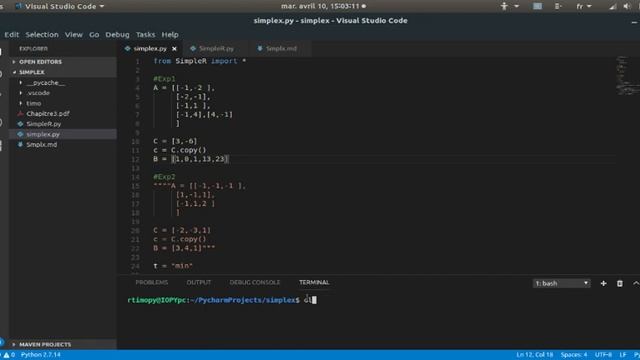Click the 'from SimpleR import *' line
640x360 pixels.
[200, 61]
